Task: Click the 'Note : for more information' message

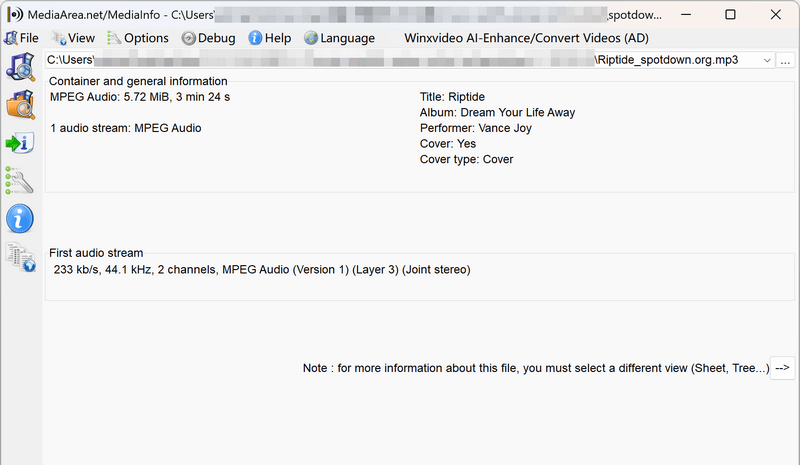Action: click(x=536, y=368)
